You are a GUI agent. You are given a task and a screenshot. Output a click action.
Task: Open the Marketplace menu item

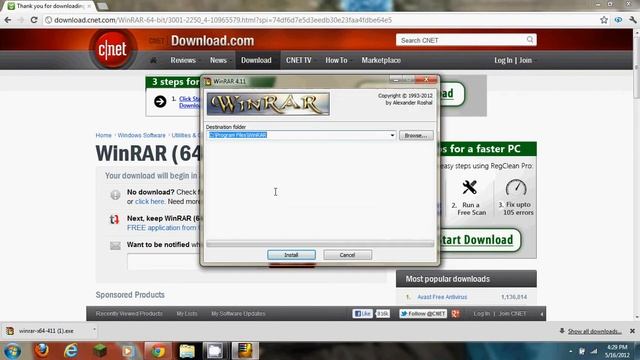pyautogui.click(x=381, y=60)
